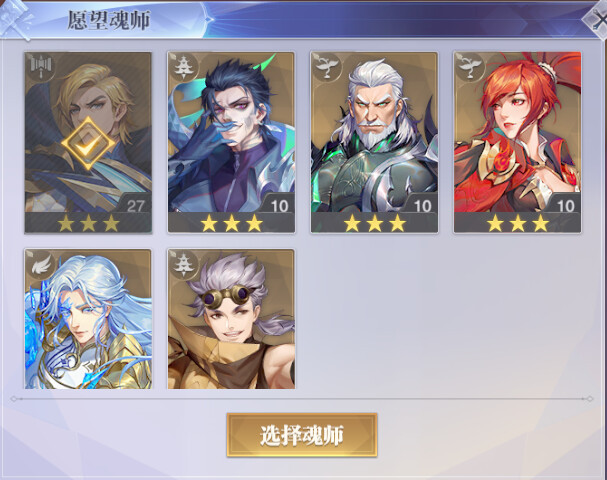Click three-star rating under red-haired heroine
Viewport: 607px width, 480px height.
click(x=518, y=223)
